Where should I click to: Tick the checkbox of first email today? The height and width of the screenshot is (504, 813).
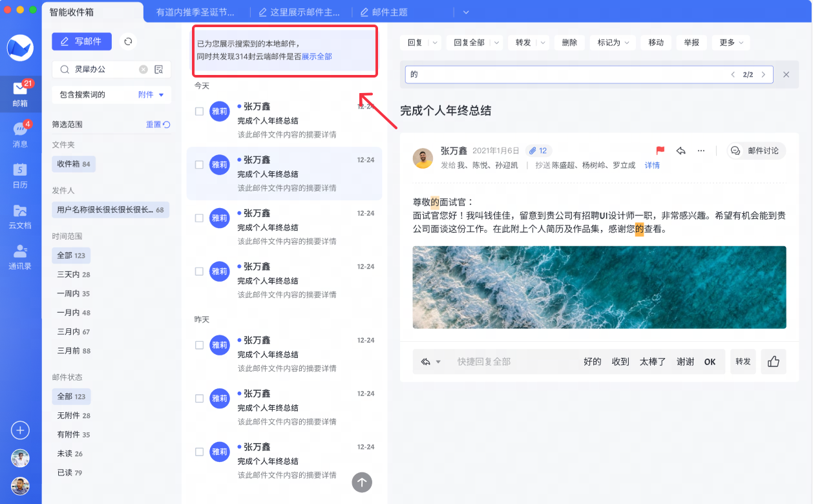[x=199, y=111]
